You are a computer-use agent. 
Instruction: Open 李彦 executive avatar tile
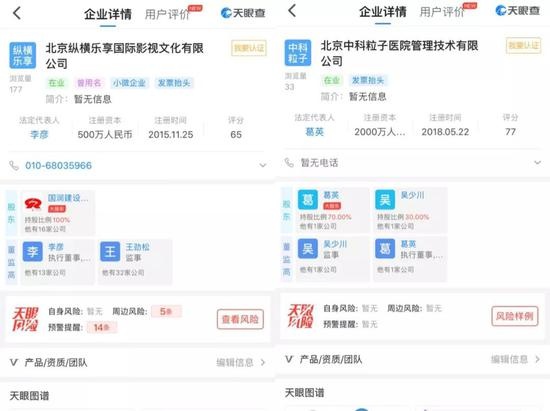(x=33, y=251)
